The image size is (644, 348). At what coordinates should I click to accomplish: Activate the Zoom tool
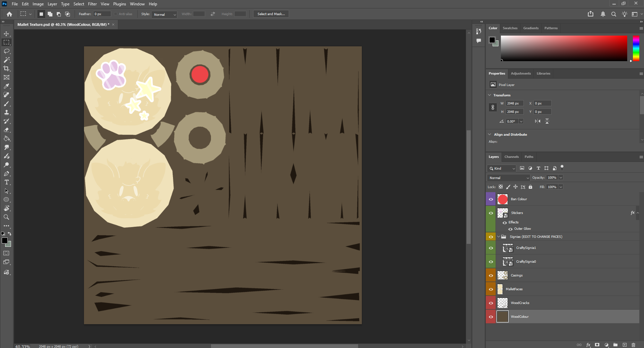point(6,217)
